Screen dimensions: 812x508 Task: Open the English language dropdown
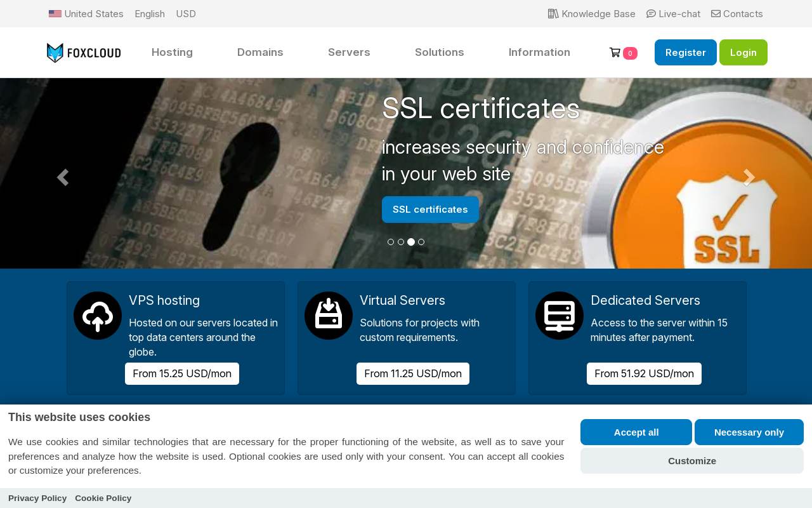coord(150,14)
